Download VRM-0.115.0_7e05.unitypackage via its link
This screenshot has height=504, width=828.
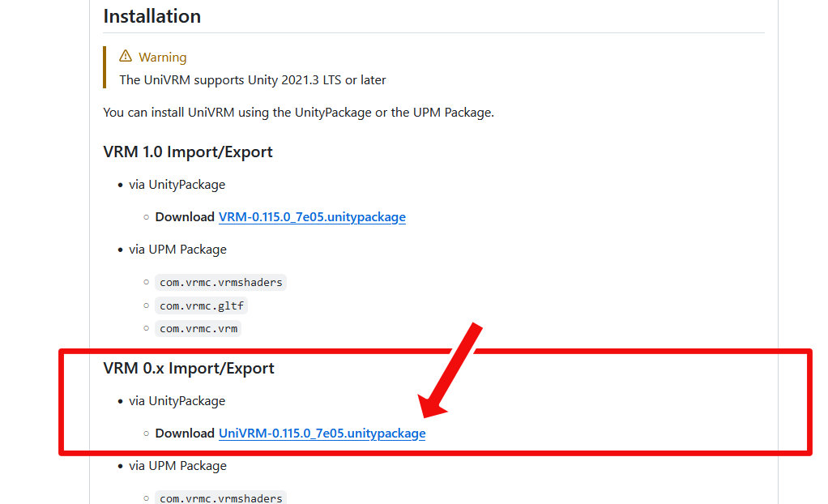(x=312, y=217)
